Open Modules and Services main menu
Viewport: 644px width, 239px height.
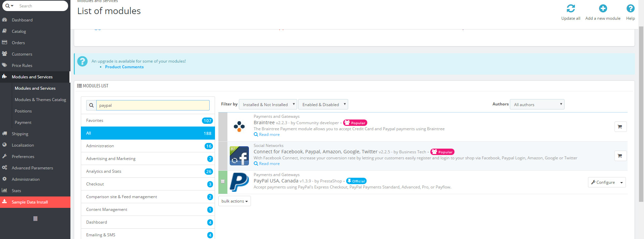tap(35, 77)
